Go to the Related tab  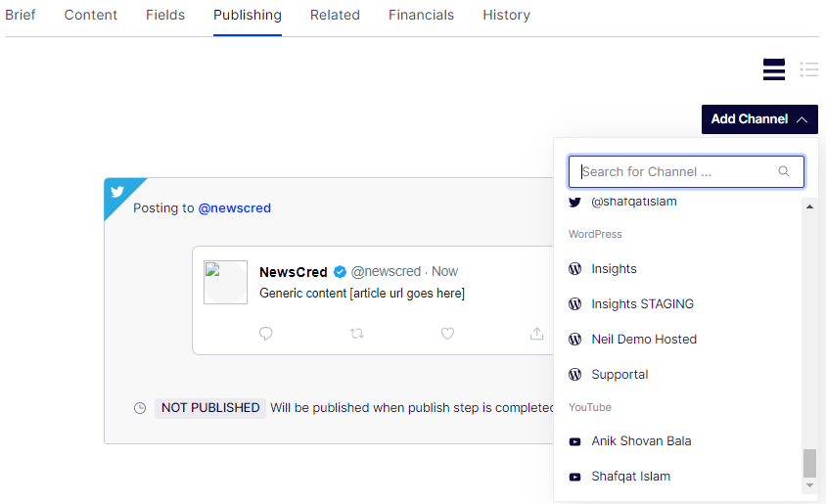335,15
